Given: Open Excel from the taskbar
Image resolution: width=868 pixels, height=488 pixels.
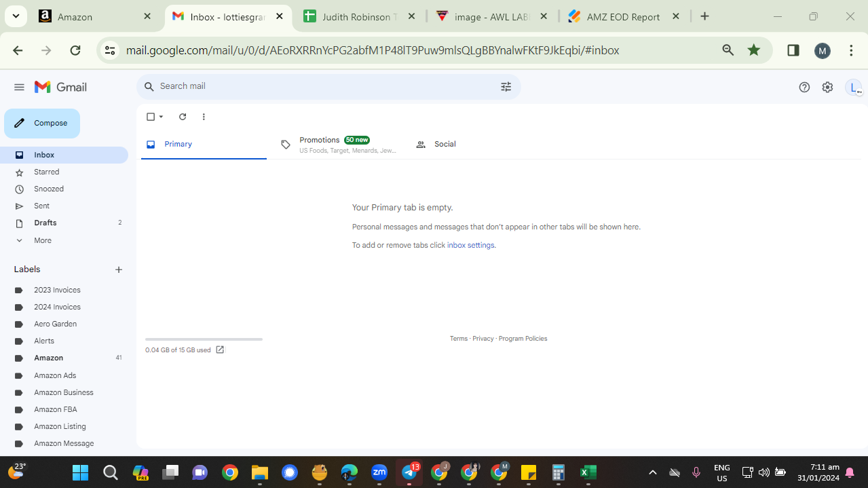Looking at the screenshot, I should pos(588,472).
